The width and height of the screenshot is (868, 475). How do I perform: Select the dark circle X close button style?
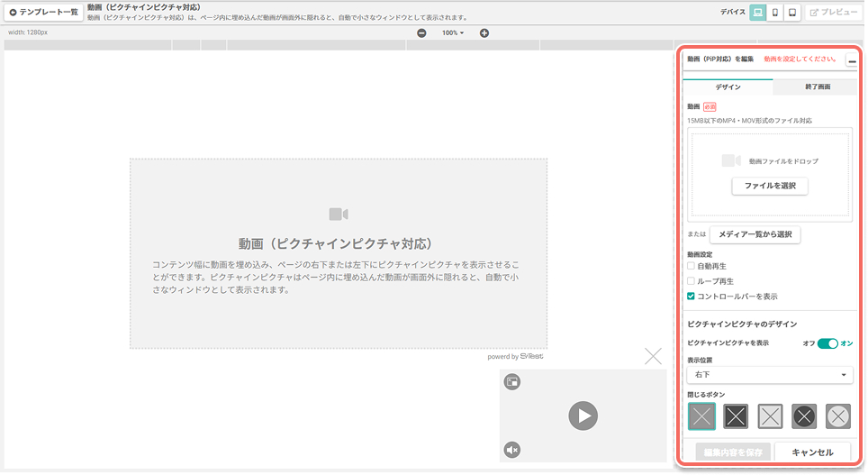pyautogui.click(x=804, y=416)
